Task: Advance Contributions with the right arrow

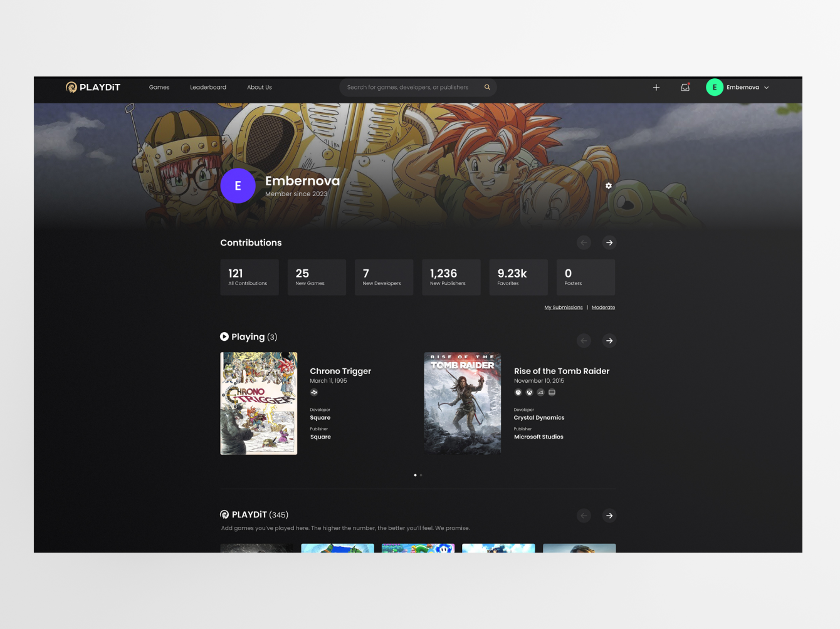Action: click(x=609, y=242)
